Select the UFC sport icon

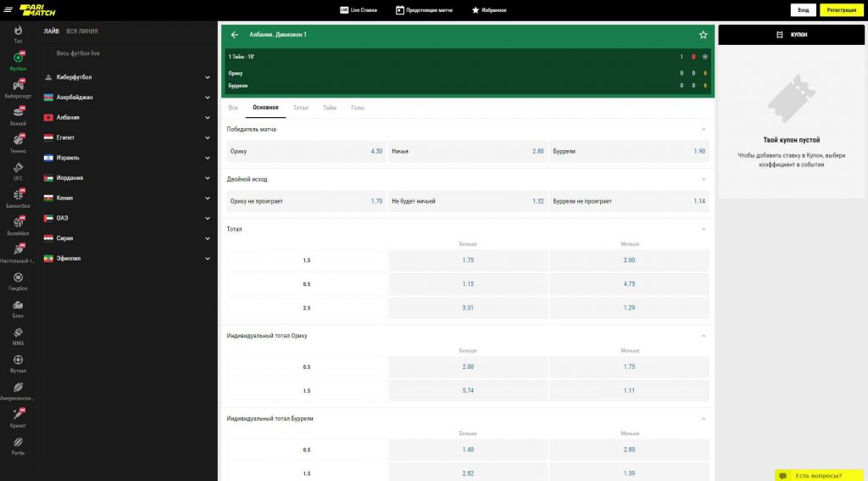click(x=19, y=167)
